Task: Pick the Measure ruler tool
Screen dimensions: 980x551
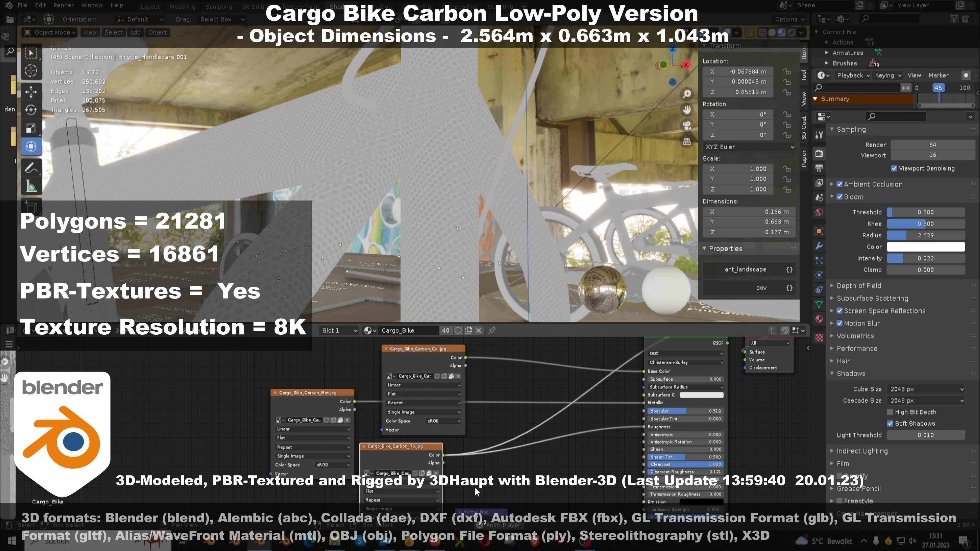Action: (x=31, y=186)
